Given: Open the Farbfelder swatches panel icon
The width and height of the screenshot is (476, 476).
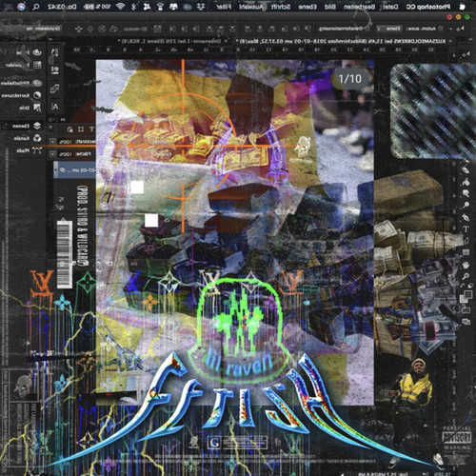Looking at the screenshot, I should [37, 65].
